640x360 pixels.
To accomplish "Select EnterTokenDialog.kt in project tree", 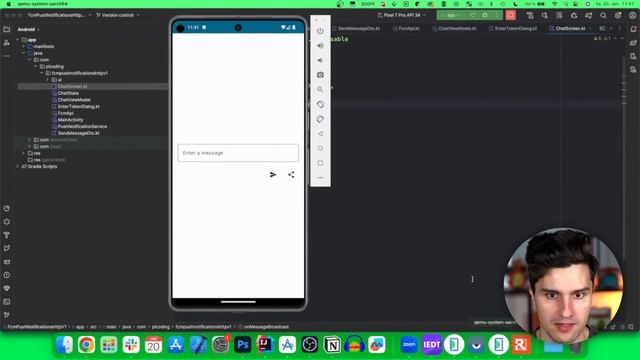I will coord(76,107).
